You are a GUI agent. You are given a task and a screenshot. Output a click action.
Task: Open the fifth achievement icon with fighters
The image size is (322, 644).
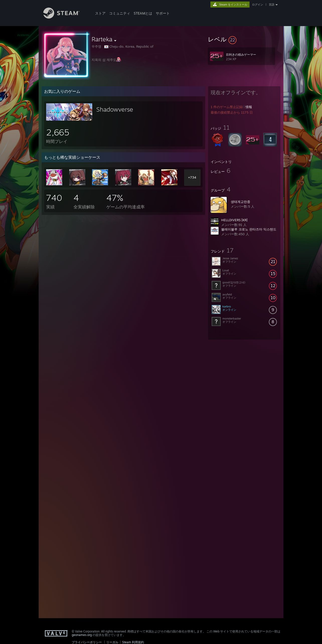coord(146,177)
